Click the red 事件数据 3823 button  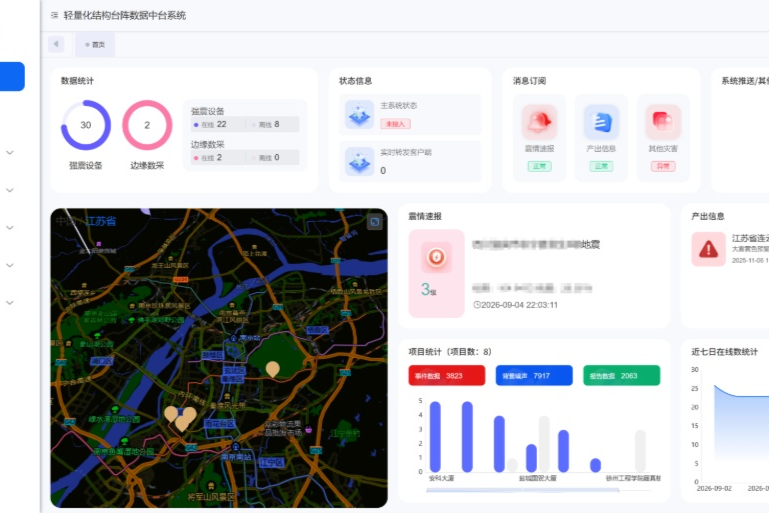(447, 376)
